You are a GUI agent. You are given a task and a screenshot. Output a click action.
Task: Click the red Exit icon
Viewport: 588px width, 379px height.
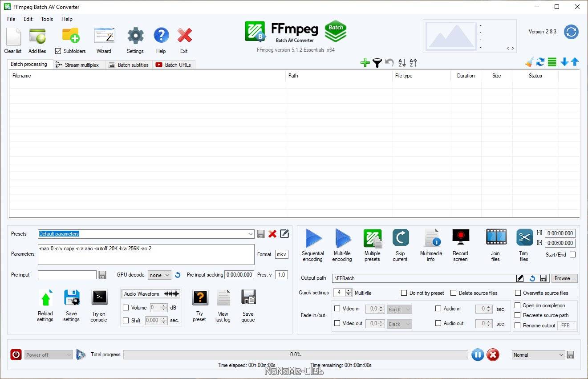point(184,36)
